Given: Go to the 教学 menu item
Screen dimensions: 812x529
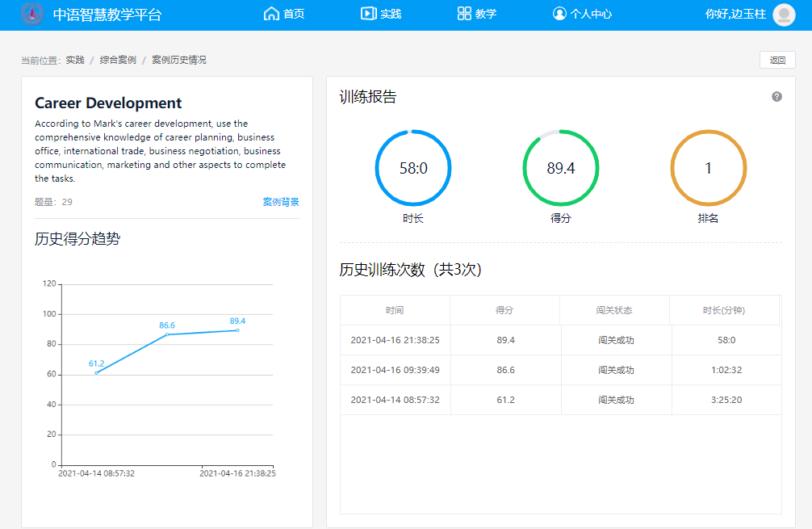Looking at the screenshot, I should click(486, 14).
